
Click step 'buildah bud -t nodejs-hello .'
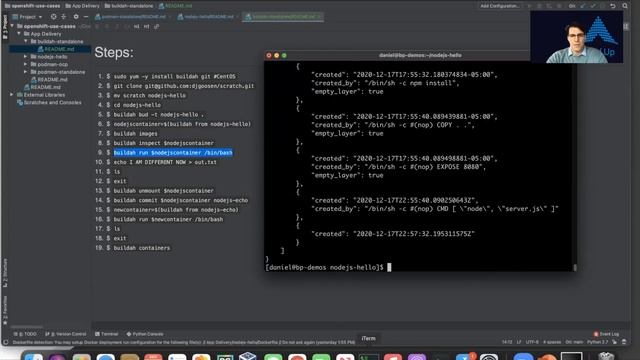pyautogui.click(x=158, y=115)
